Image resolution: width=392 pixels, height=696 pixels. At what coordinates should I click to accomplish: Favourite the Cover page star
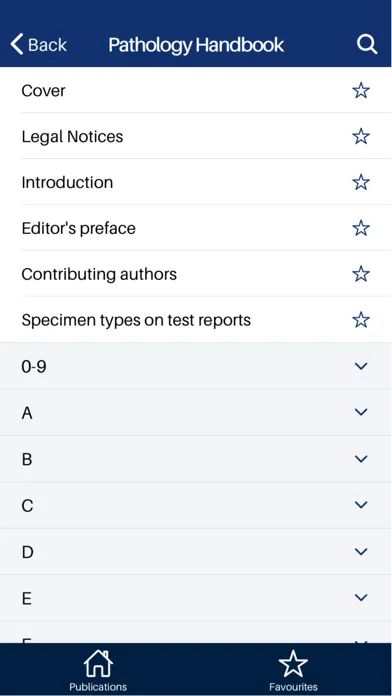click(x=361, y=91)
